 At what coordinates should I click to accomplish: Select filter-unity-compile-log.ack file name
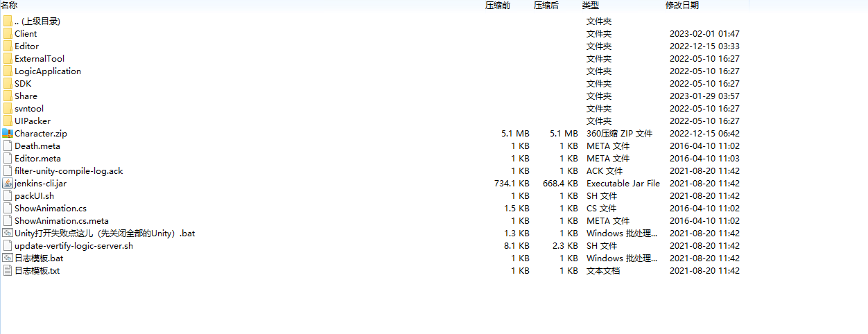tap(69, 171)
